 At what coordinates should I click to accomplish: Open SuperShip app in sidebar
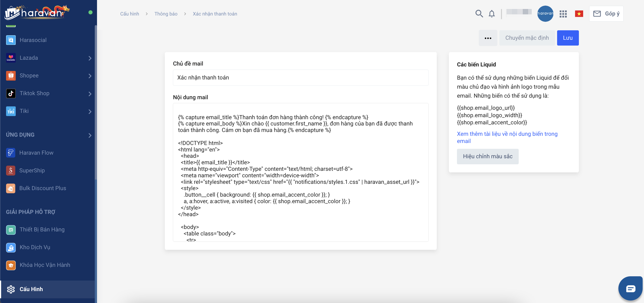[x=32, y=170]
